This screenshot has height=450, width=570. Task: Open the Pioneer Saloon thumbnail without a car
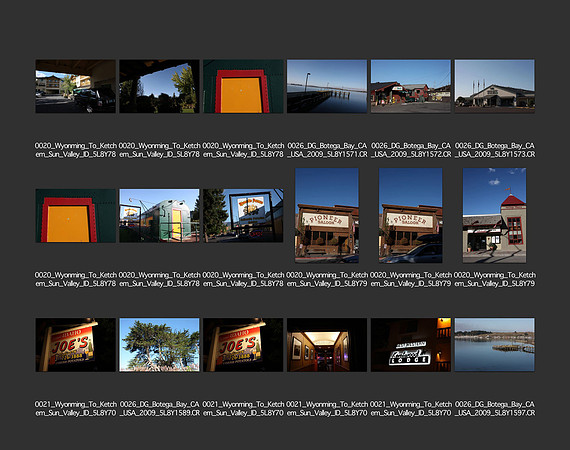327,215
